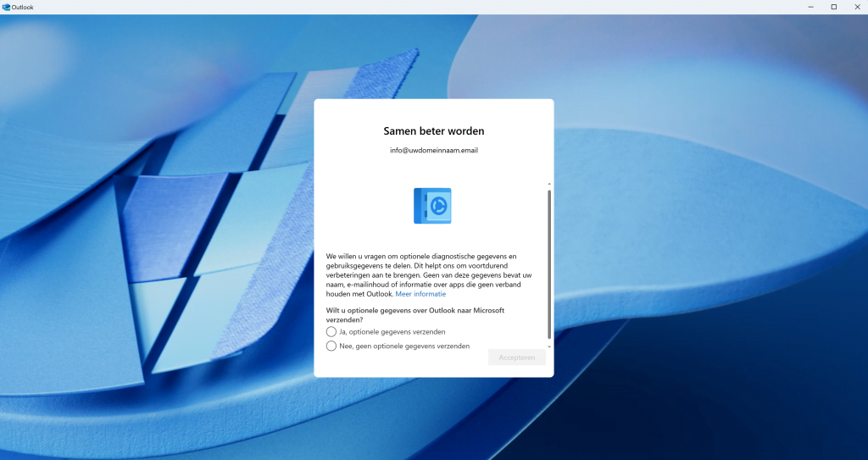868x460 pixels.
Task: Click the 'Samen beter worden' heading
Action: click(433, 131)
